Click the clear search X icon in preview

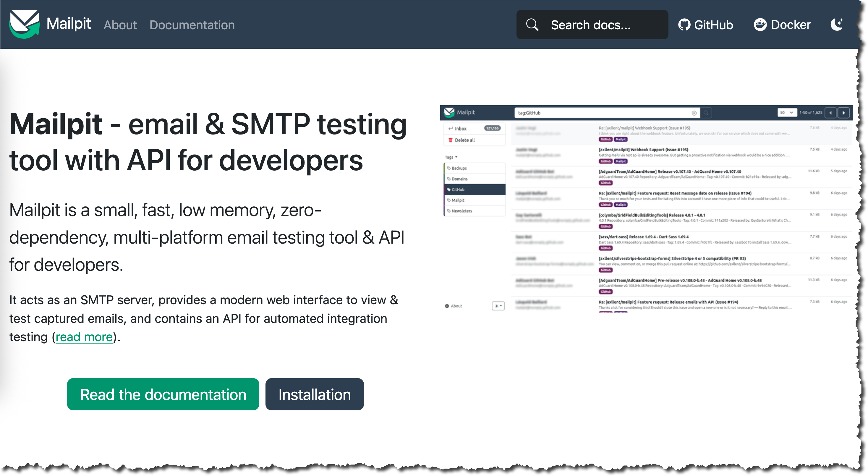click(694, 113)
